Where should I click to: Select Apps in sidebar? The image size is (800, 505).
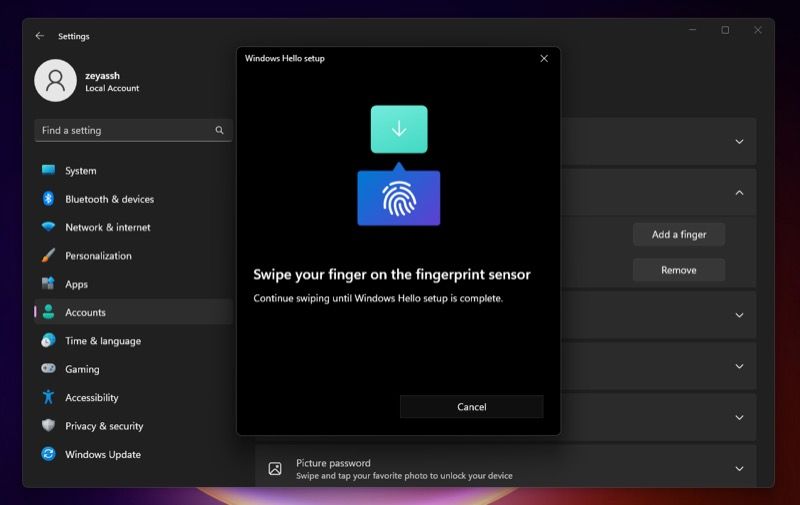(134, 284)
